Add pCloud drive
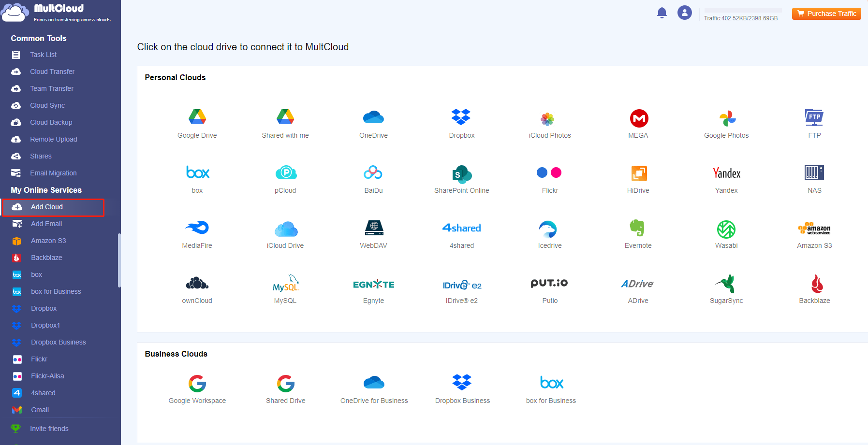Screen dimensions: 868x445 (286, 172)
